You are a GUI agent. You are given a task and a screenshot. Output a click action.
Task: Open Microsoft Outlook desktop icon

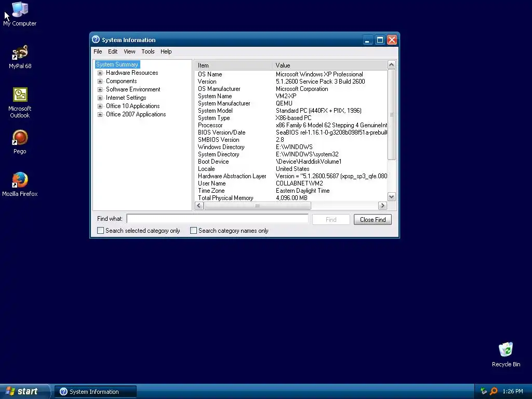20,102
